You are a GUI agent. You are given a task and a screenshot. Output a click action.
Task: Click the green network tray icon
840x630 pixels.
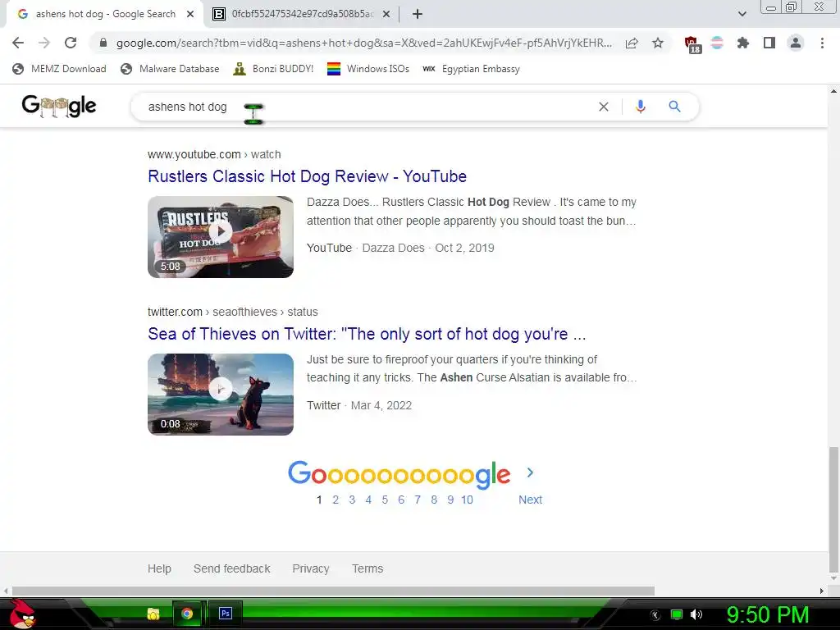(x=677, y=614)
